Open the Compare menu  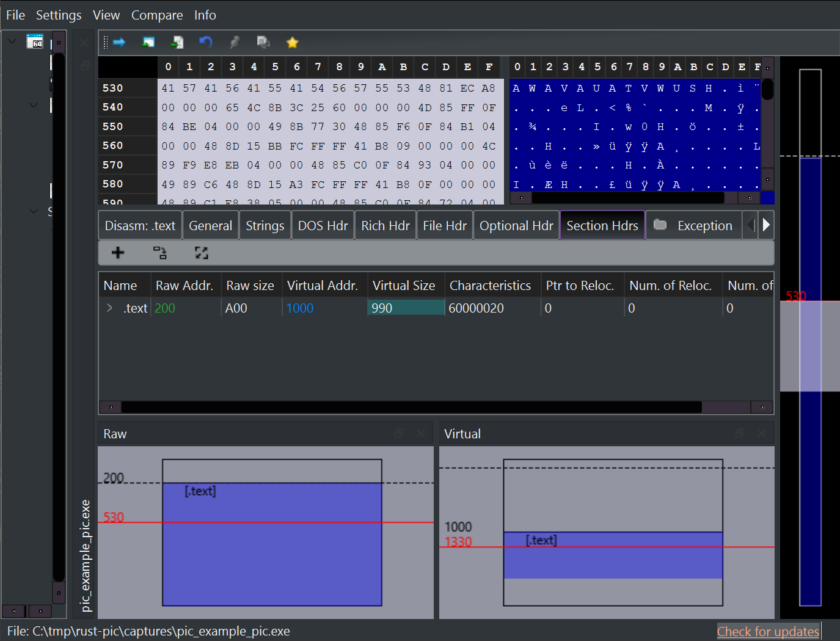tap(157, 15)
